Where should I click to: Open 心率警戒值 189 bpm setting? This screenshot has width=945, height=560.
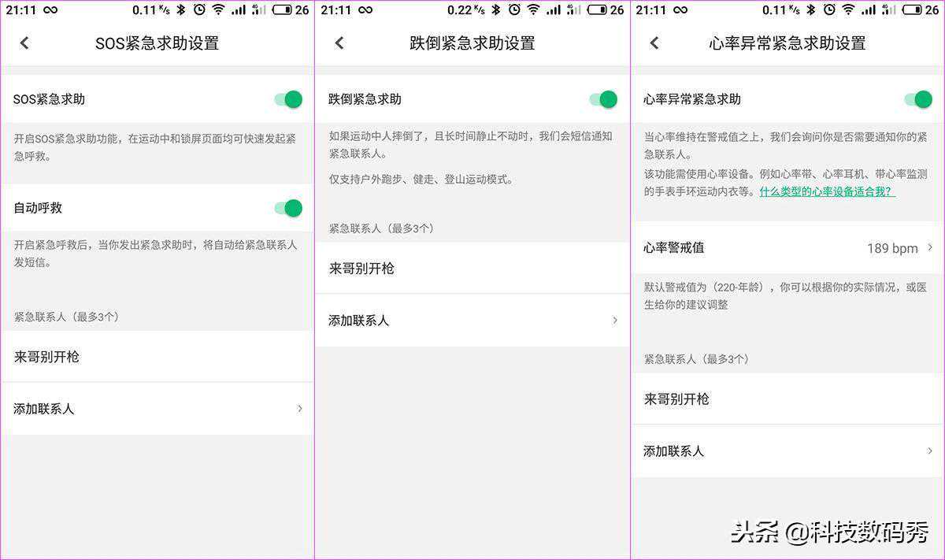(x=787, y=248)
